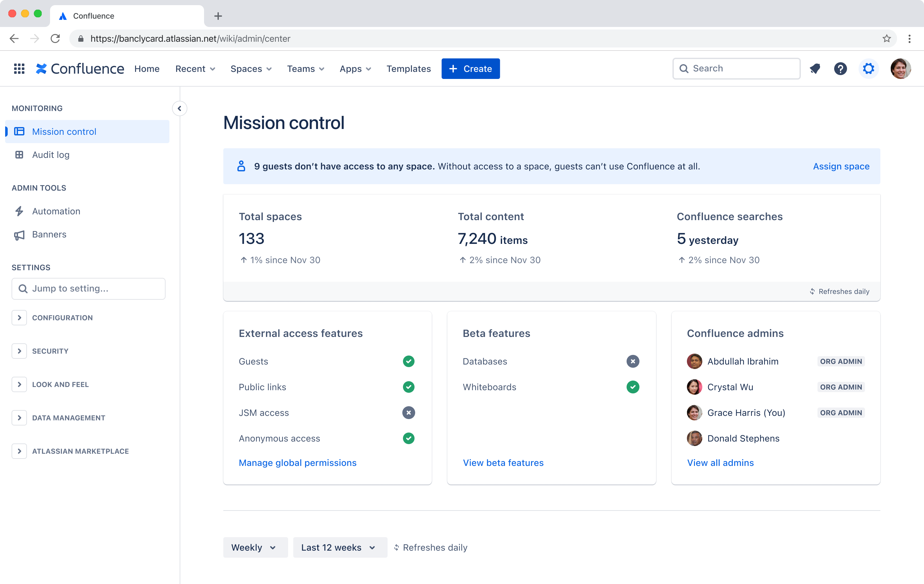The image size is (924, 584).
Task: Click the 7,240 items total content value
Action: [x=492, y=239]
